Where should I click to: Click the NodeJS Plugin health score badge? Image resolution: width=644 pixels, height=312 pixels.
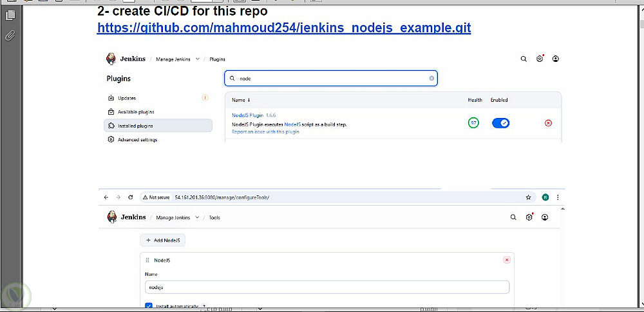coord(473,123)
